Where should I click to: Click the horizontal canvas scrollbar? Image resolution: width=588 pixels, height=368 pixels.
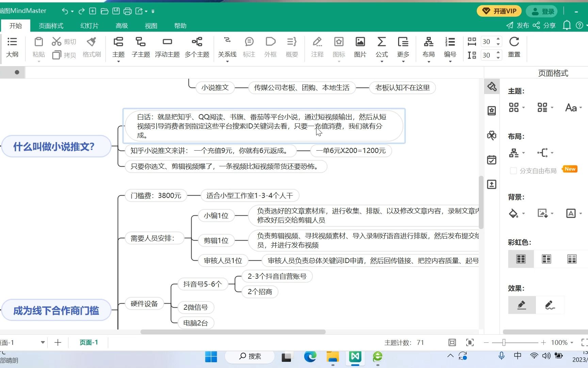[x=233, y=332]
